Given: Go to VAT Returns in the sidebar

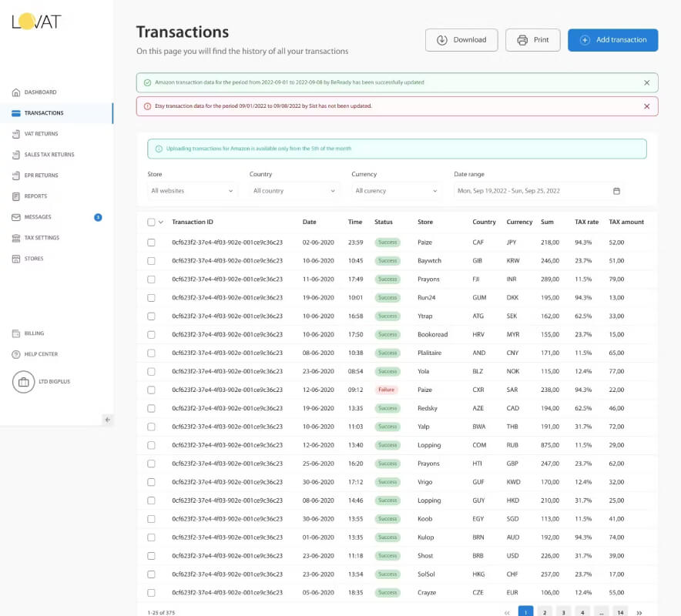Looking at the screenshot, I should [42, 134].
